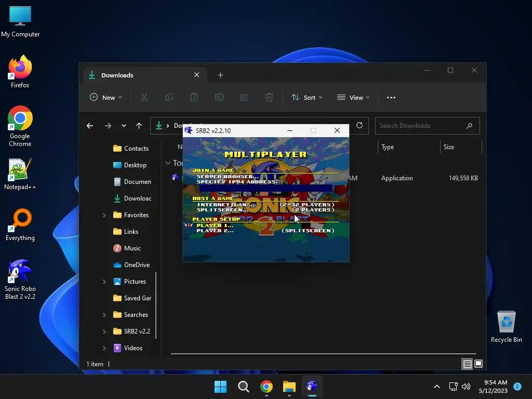Select Desktop in the navigation pane

[130, 165]
